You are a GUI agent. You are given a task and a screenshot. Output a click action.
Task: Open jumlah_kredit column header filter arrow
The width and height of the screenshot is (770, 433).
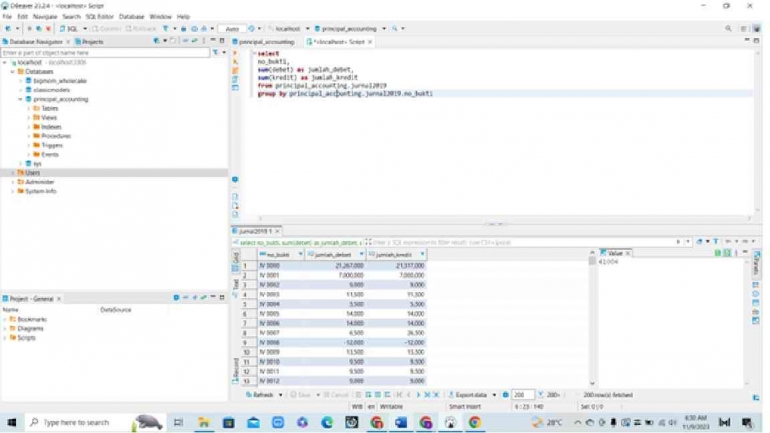[422, 254]
